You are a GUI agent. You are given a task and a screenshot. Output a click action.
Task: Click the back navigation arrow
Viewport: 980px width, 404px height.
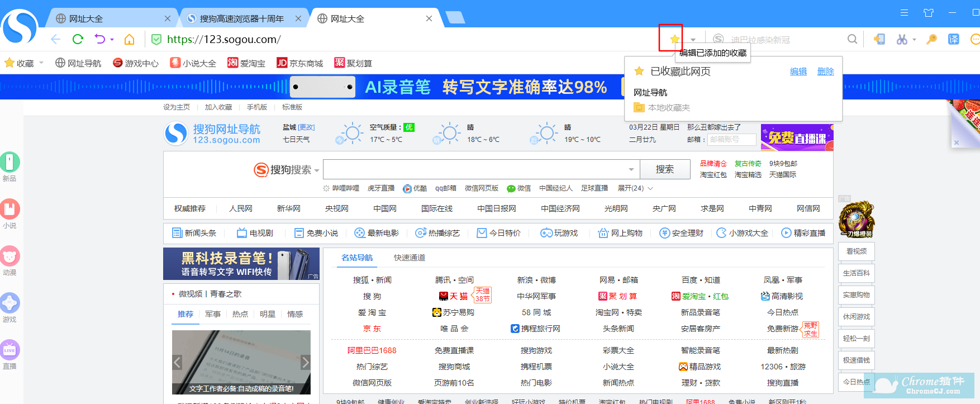click(55, 39)
